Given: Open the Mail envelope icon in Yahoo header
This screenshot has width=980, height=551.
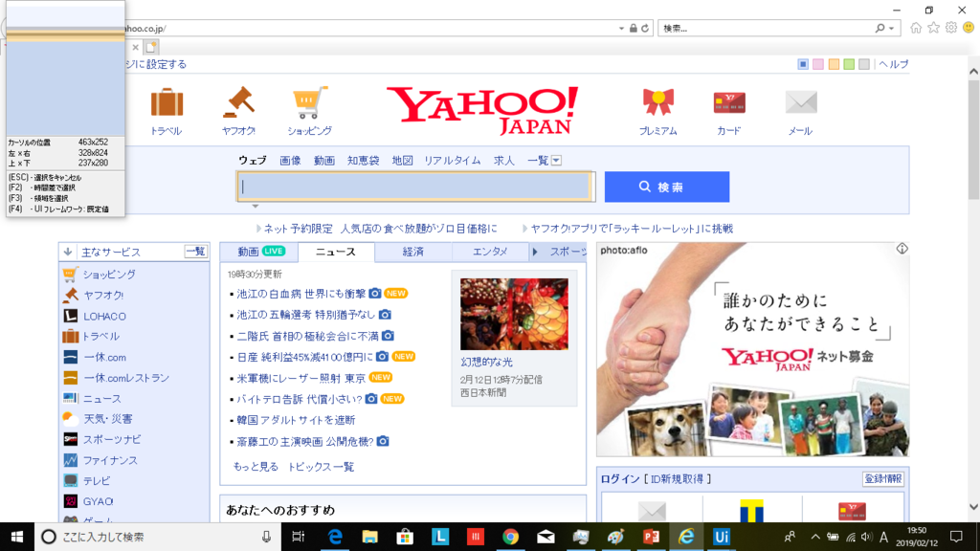Looking at the screenshot, I should point(801,102).
